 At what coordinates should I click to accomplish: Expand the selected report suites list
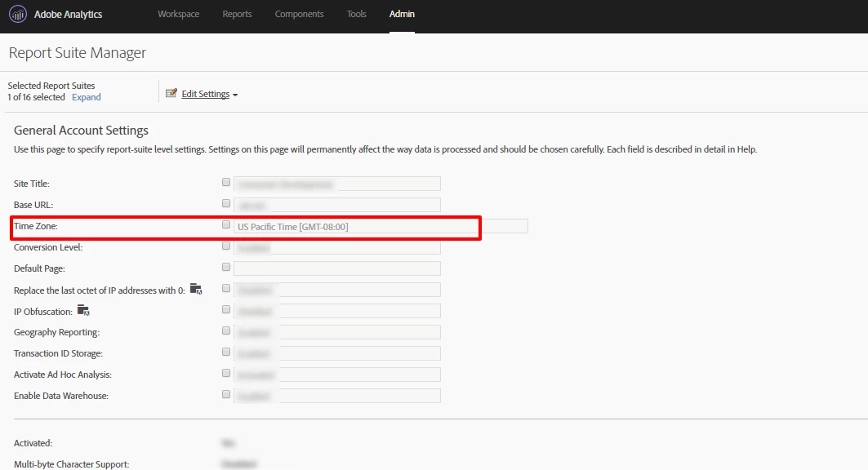[x=87, y=97]
